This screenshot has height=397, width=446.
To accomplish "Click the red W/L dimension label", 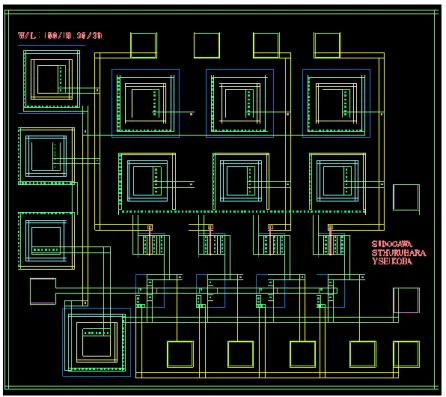I will coord(60,35).
